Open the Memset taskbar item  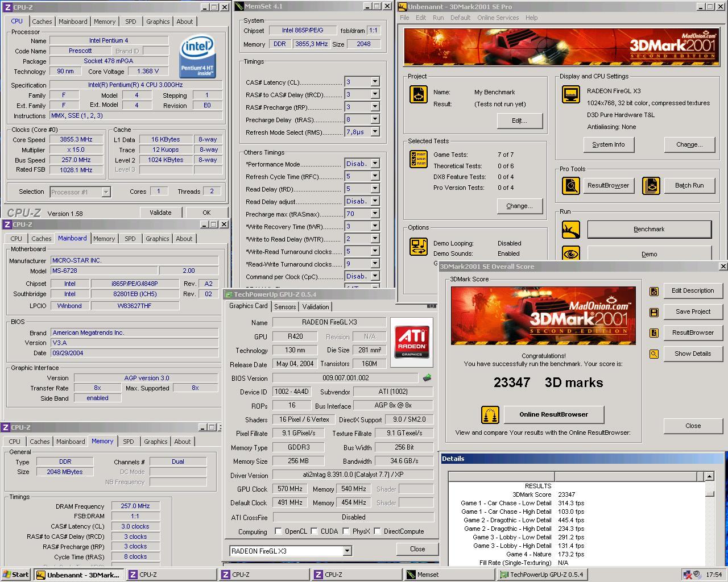[449, 575]
